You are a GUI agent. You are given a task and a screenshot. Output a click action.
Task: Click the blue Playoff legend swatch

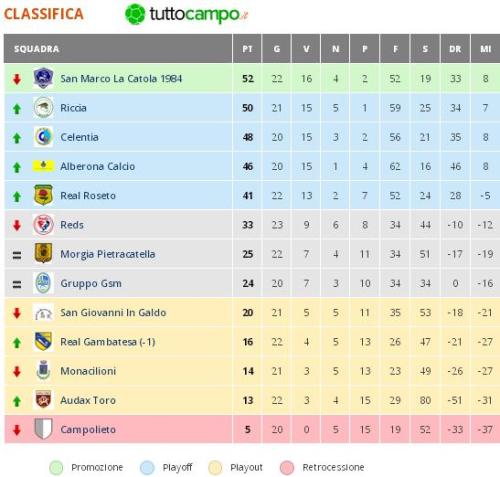(147, 468)
